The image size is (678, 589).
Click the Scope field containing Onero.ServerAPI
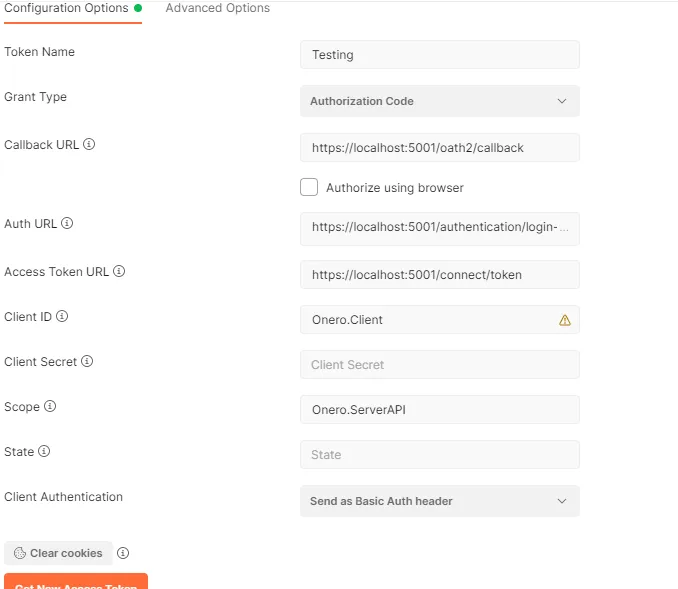(x=439, y=410)
